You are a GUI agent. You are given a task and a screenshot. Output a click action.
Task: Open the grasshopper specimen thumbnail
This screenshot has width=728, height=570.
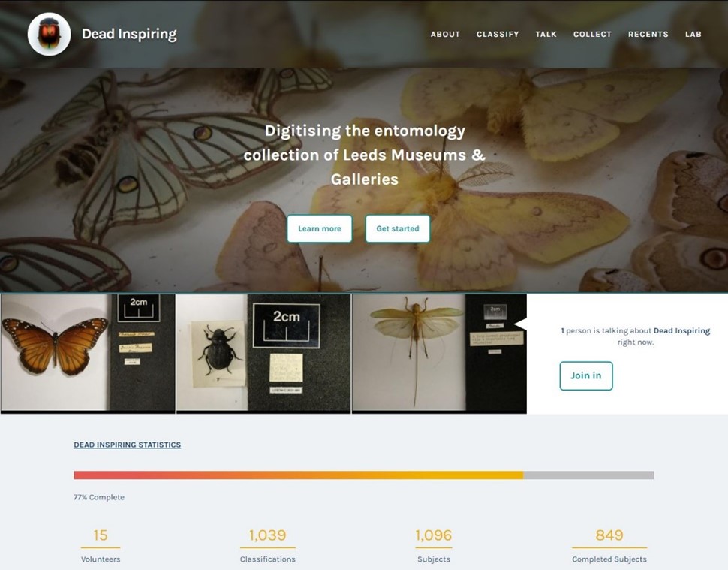point(439,353)
